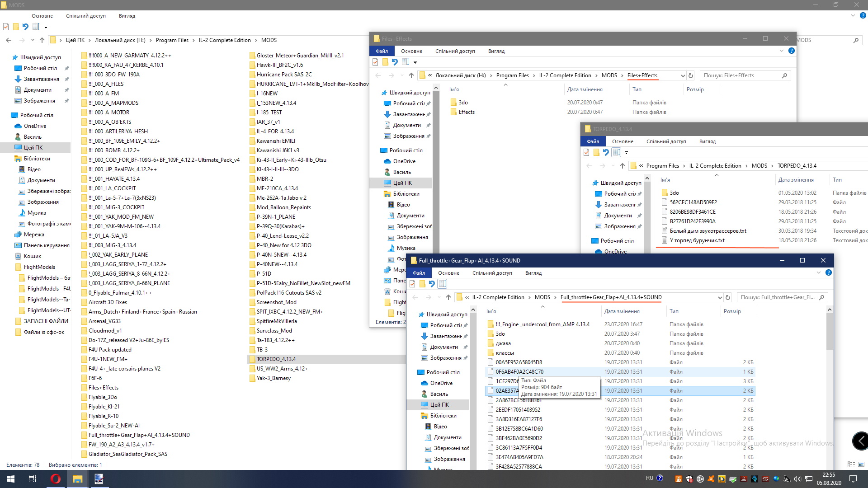This screenshot has height=488, width=868.
Task: Open Вигляд tab in Full_throttle window
Action: coord(533,273)
